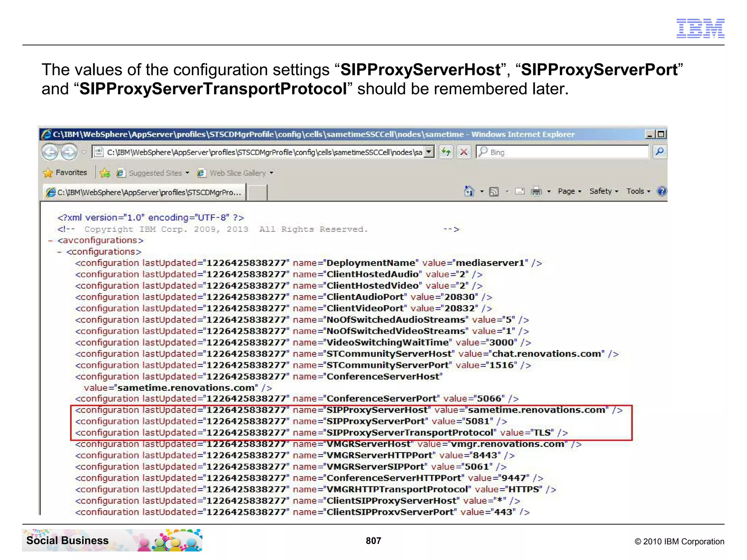Click the VMGRServerSIPPort value "5061"
The image size is (747, 560).
tap(476, 467)
